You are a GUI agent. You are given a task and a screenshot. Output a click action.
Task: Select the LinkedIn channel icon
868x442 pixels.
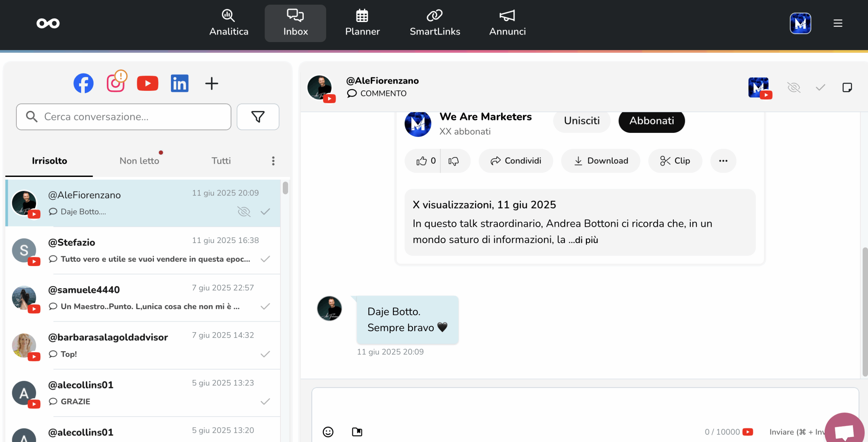[179, 83]
